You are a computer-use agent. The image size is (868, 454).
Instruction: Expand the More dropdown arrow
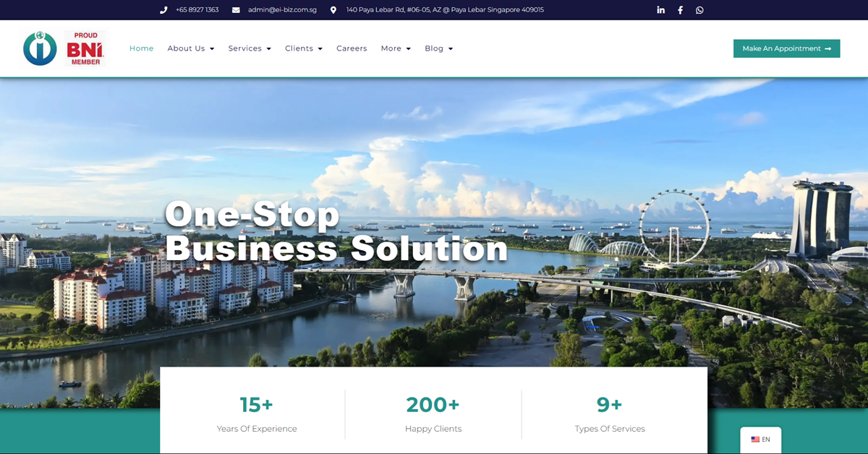coord(408,49)
